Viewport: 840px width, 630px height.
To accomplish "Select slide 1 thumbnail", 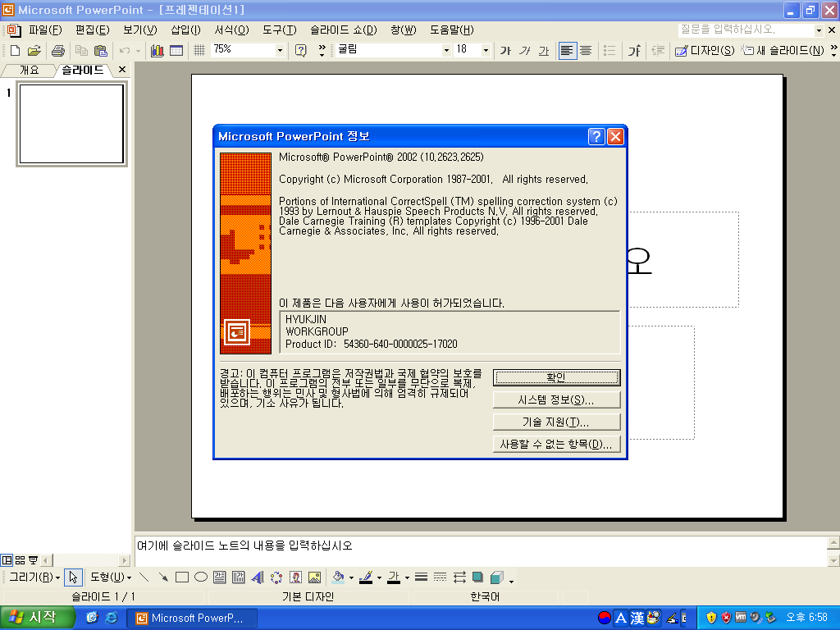I will [72, 124].
